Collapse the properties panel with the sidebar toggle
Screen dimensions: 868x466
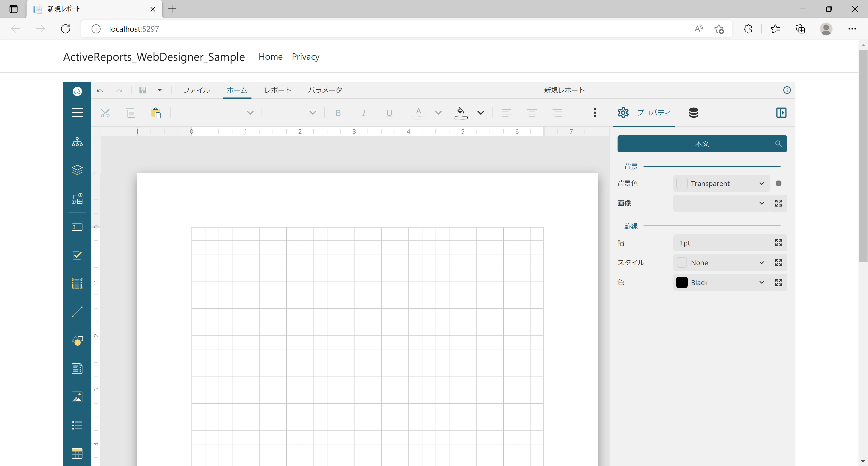point(781,113)
